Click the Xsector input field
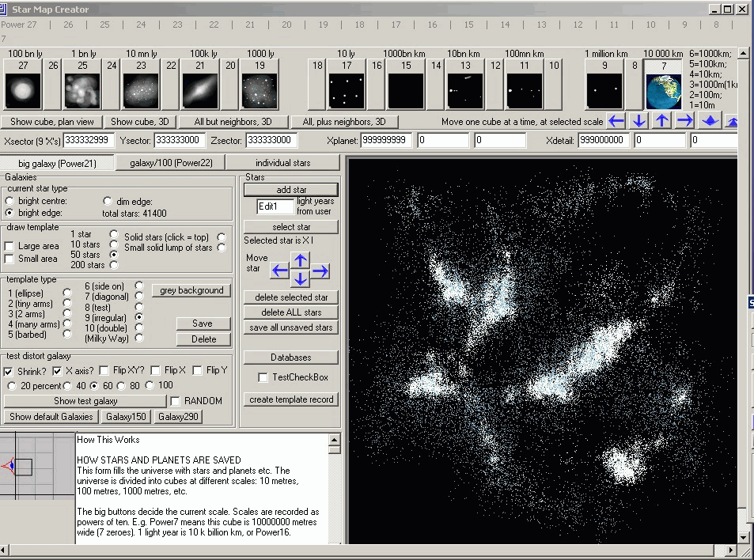Screen dimensions: 754x560 (89, 140)
